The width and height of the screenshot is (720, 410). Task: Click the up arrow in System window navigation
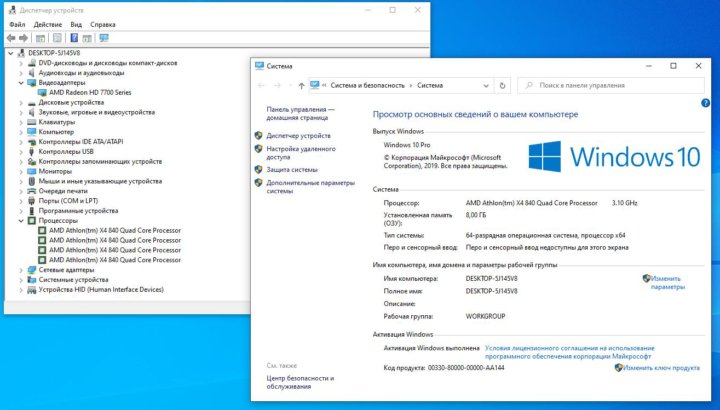click(x=301, y=86)
